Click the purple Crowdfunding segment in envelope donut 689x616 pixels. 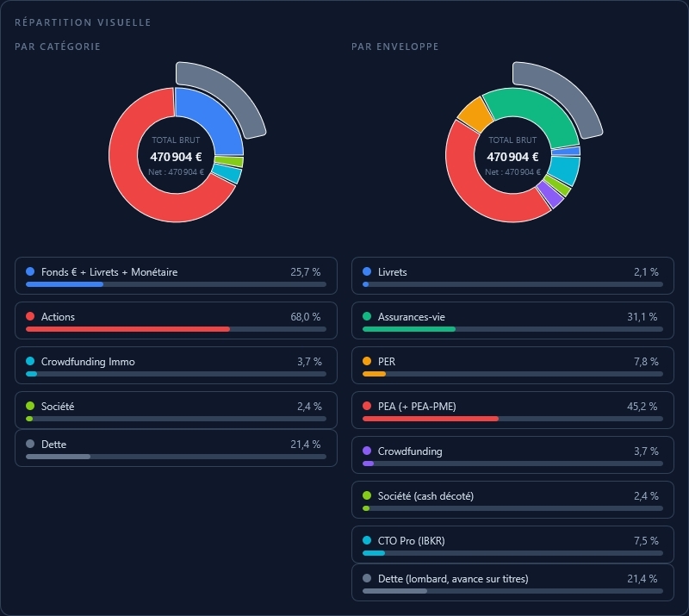[551, 194]
